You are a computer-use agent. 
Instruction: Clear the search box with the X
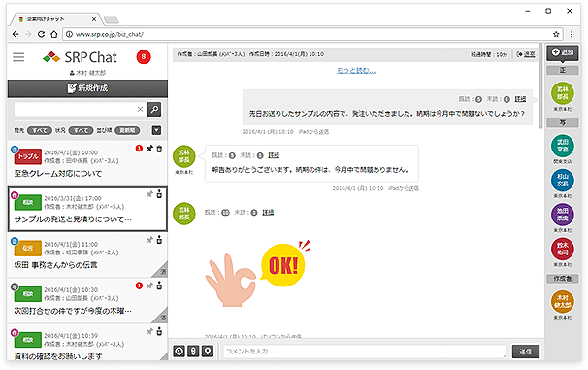[141, 109]
